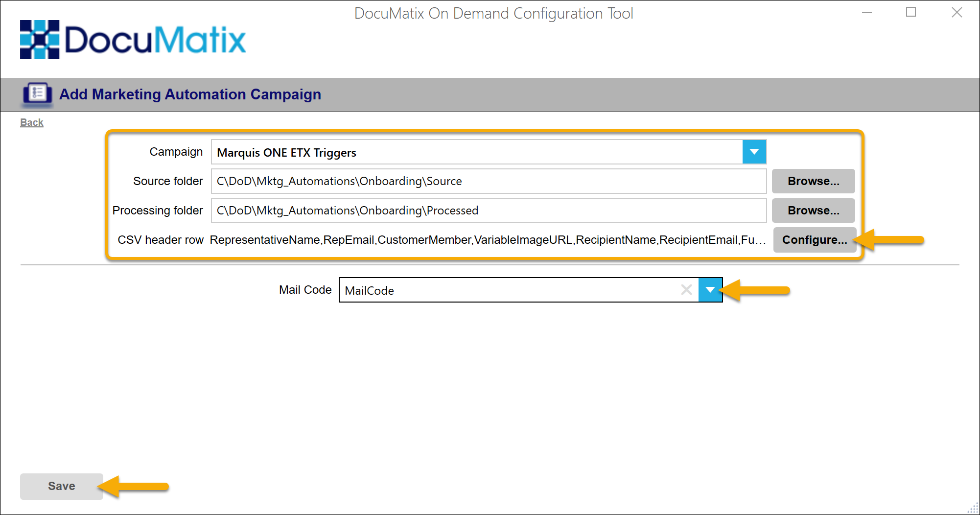Save the campaign settings

[62, 486]
